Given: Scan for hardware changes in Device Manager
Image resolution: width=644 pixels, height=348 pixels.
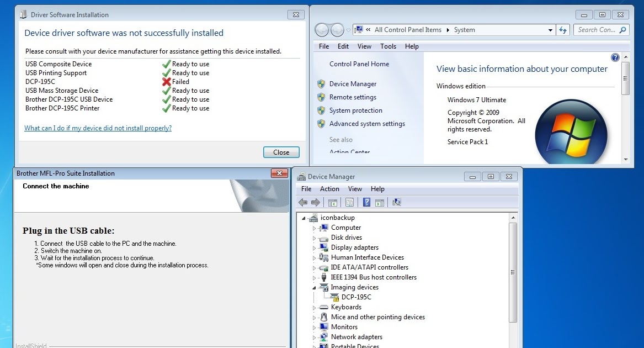Looking at the screenshot, I should pyautogui.click(x=396, y=202).
